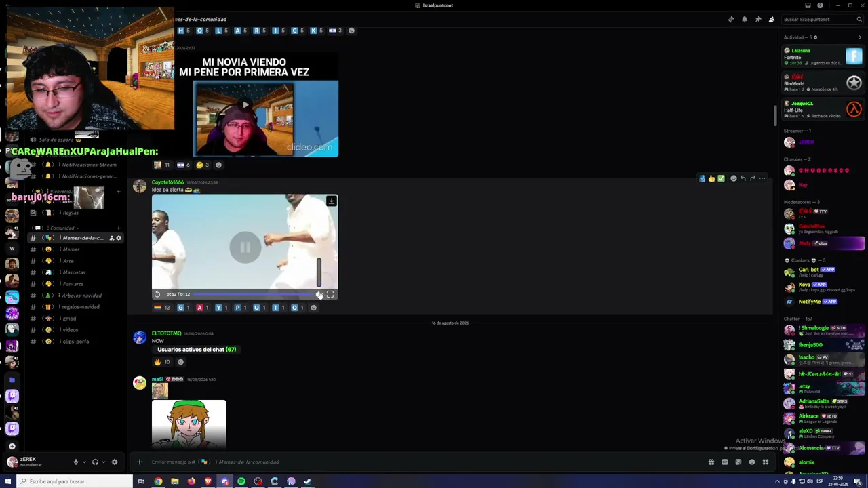Image resolution: width=868 pixels, height=488 pixels.
Task: Play the 'MI NOVIA VIENDO' meme video
Action: pyautogui.click(x=245, y=105)
